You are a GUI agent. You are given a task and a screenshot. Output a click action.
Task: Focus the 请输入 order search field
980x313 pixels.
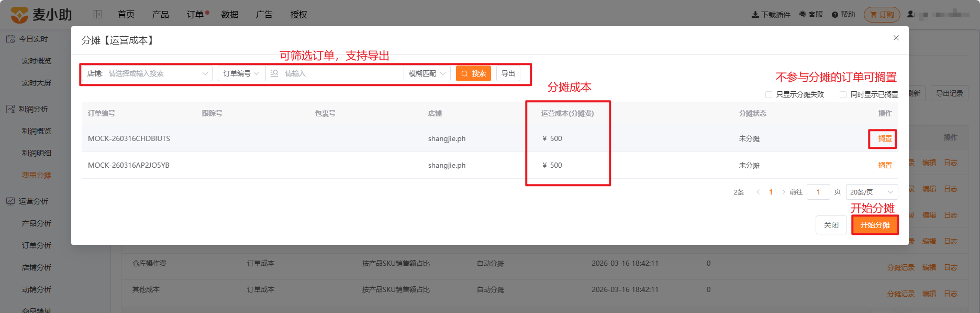click(x=335, y=73)
